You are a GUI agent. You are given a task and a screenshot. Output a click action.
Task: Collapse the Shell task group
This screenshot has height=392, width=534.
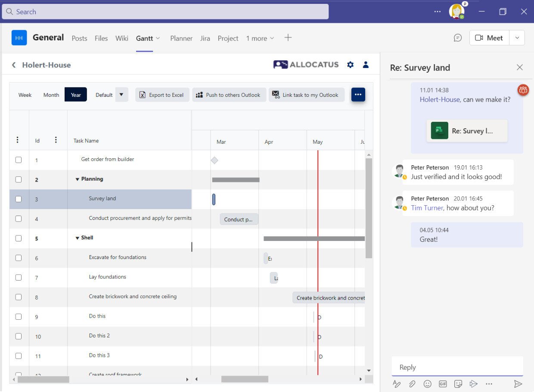point(78,238)
